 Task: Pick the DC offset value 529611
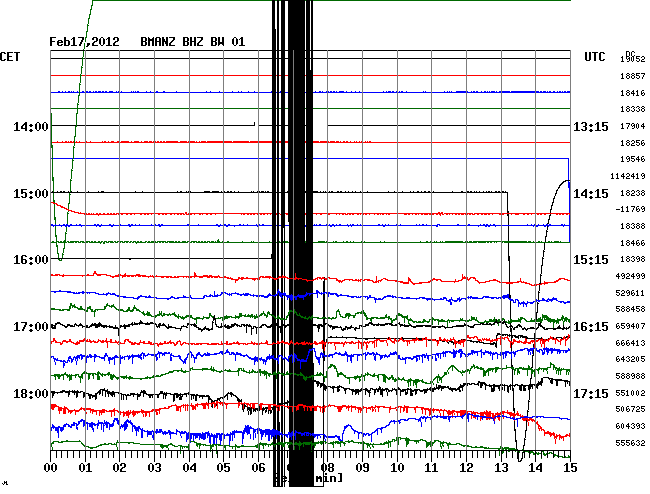click(630, 293)
